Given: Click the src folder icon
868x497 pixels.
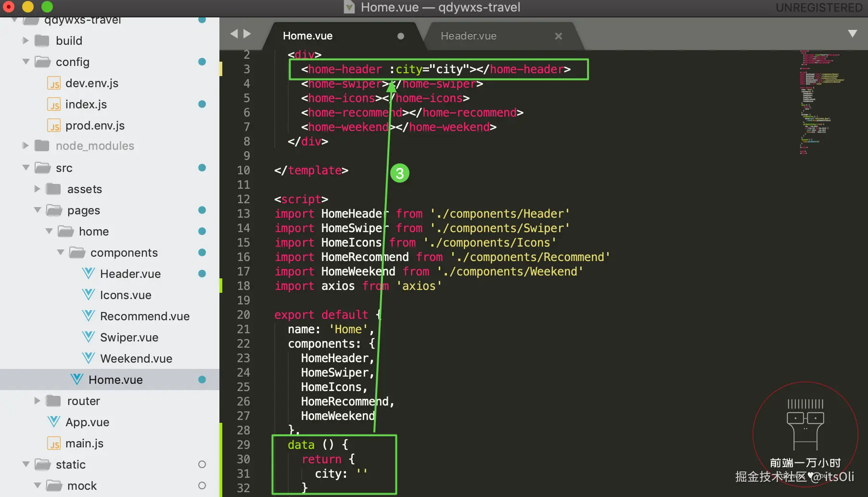Looking at the screenshot, I should coord(42,168).
